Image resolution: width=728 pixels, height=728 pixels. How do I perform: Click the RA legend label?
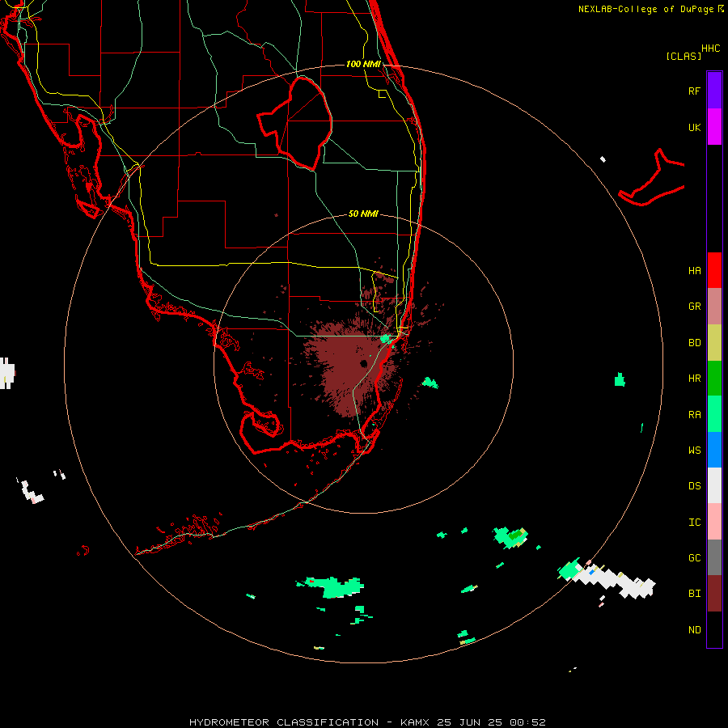point(694,415)
